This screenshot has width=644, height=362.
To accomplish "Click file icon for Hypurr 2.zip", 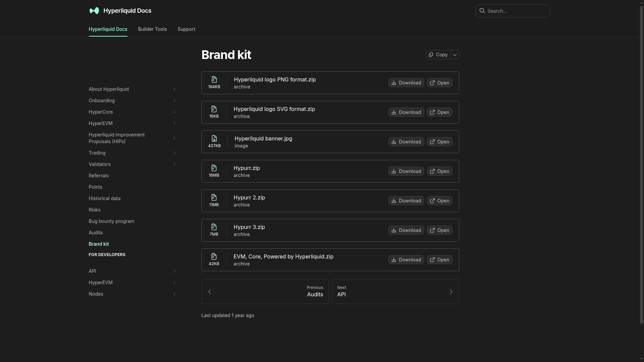I will [x=214, y=197].
